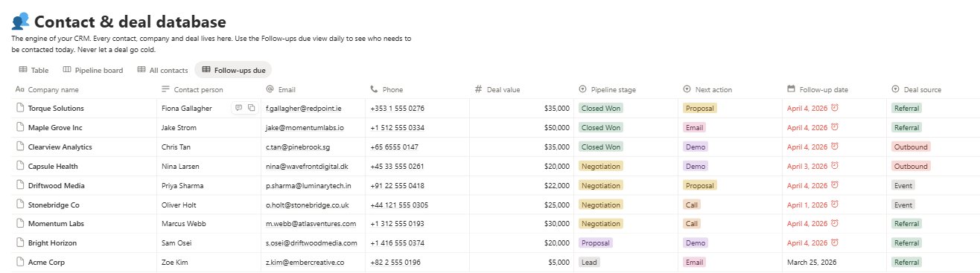The height and width of the screenshot is (273, 980).
Task: Click the contacts emoji icon beside the page title
Action: point(21,22)
